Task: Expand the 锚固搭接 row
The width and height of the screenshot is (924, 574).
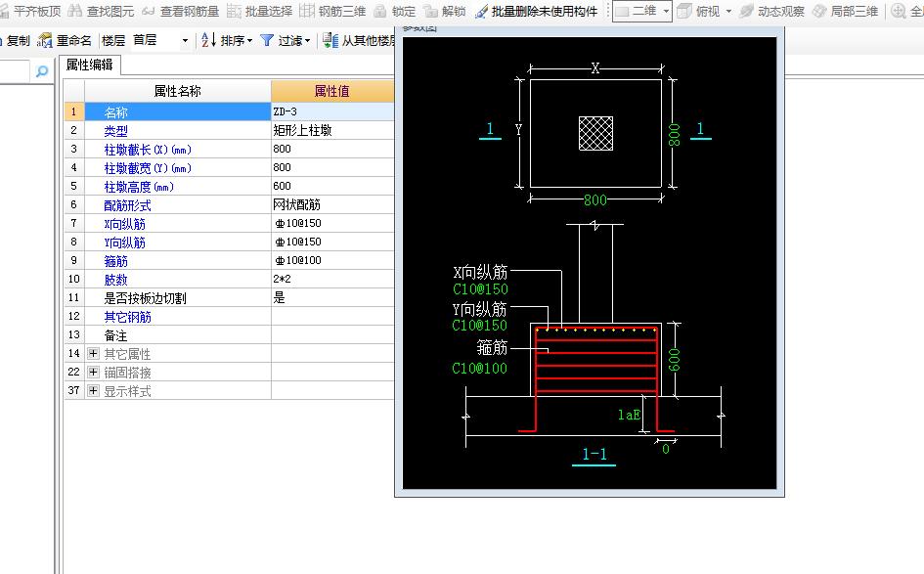Action: point(93,372)
